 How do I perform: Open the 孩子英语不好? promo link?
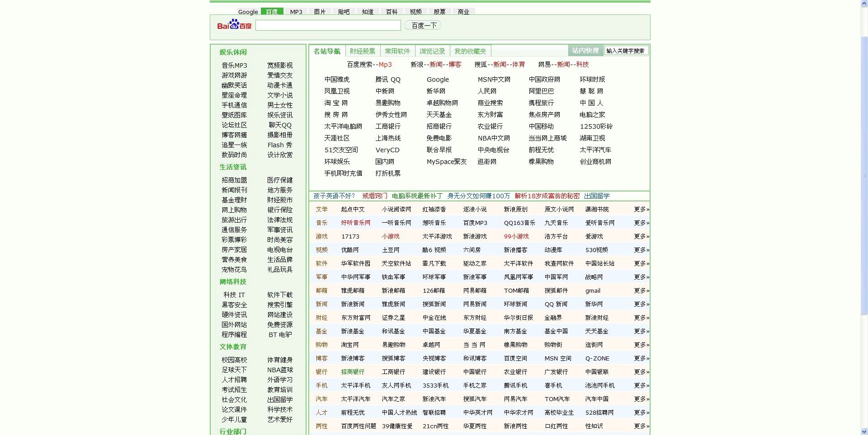click(335, 196)
